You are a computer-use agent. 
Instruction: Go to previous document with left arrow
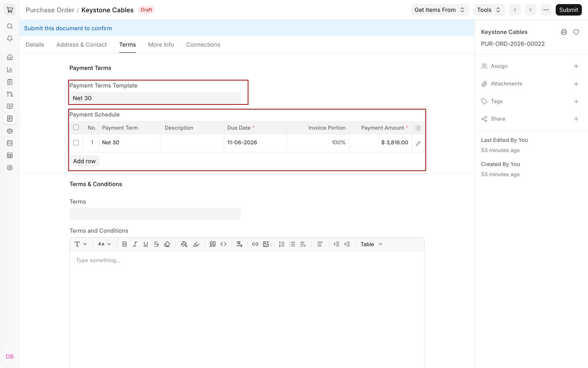[x=515, y=10]
